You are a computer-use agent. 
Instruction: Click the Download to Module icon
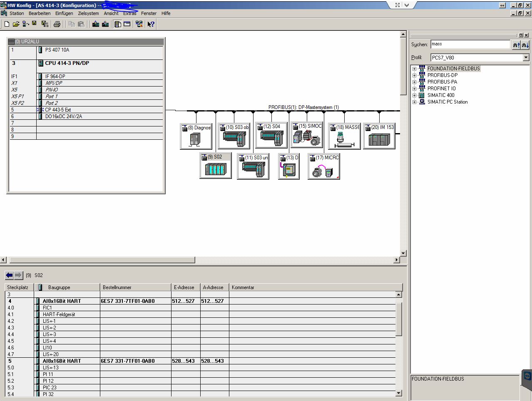point(96,24)
